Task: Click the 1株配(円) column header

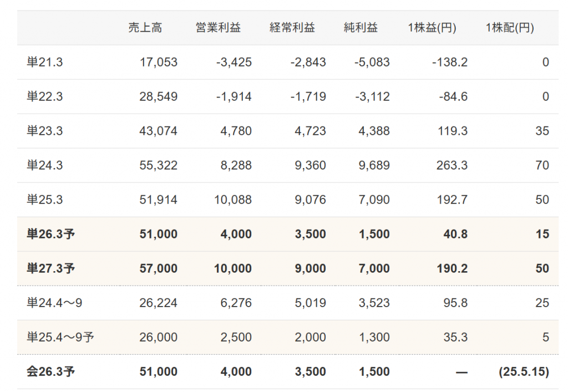Action: coord(510,28)
